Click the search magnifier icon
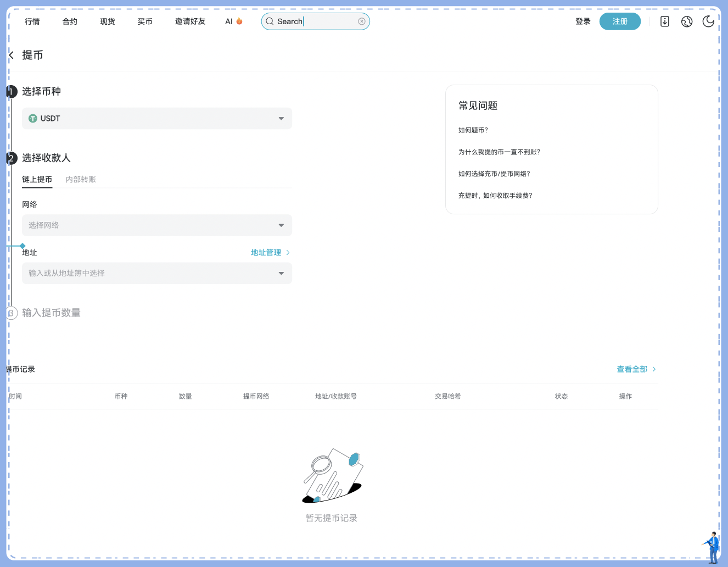728x567 pixels. 270,21
